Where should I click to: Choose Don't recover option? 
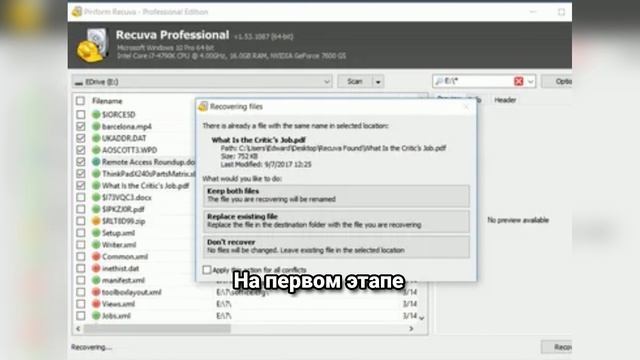tap(336, 246)
